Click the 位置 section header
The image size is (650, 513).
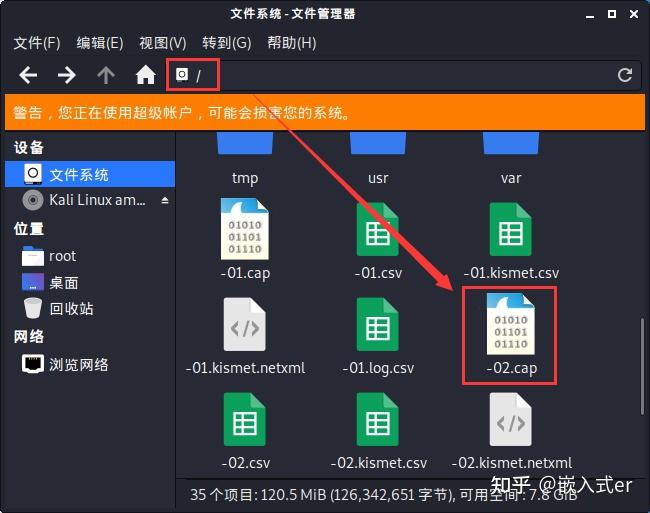click(29, 228)
